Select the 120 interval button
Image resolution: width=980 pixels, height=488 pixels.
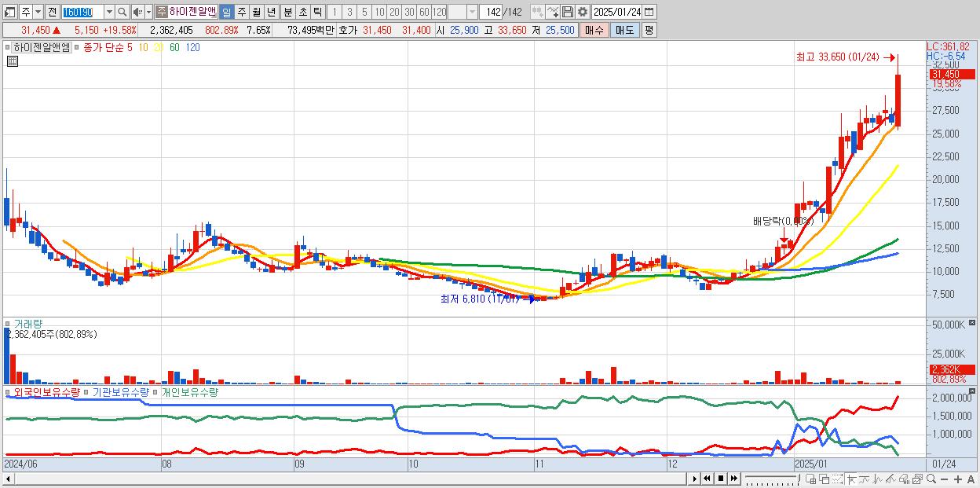coord(439,13)
